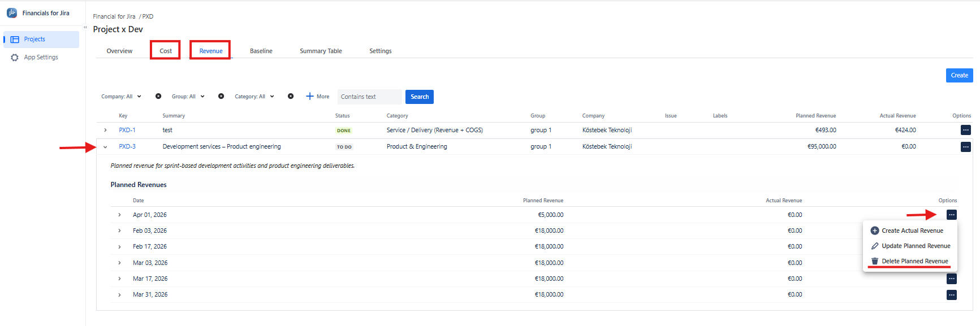980x326 pixels.
Task: Clear the Category filter
Action: (291, 97)
